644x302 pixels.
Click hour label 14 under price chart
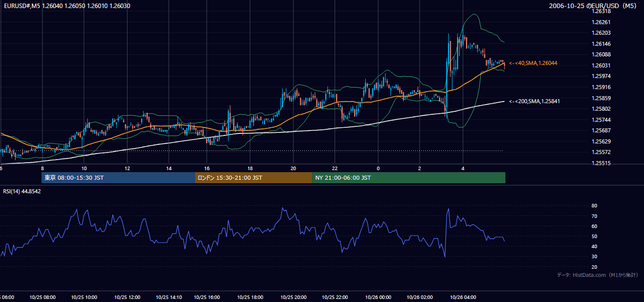pyautogui.click(x=169, y=168)
